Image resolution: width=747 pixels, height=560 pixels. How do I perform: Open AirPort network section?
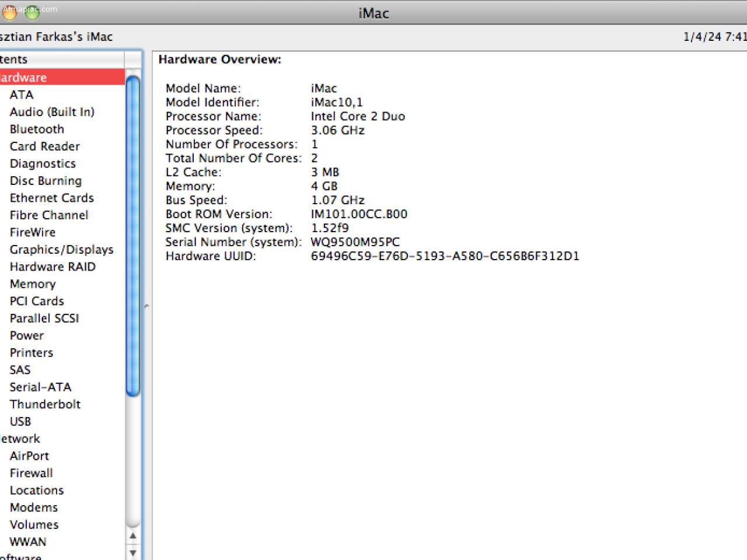[29, 456]
